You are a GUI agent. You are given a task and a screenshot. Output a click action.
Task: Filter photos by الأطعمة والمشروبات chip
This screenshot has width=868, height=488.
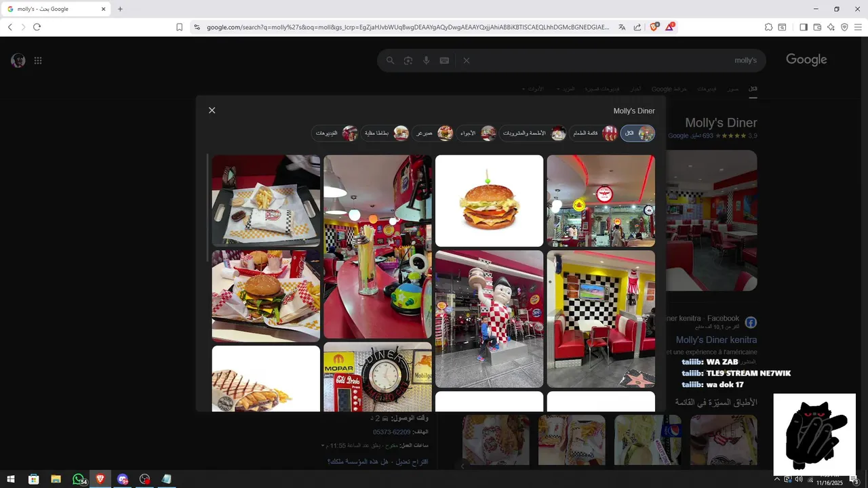click(x=533, y=133)
